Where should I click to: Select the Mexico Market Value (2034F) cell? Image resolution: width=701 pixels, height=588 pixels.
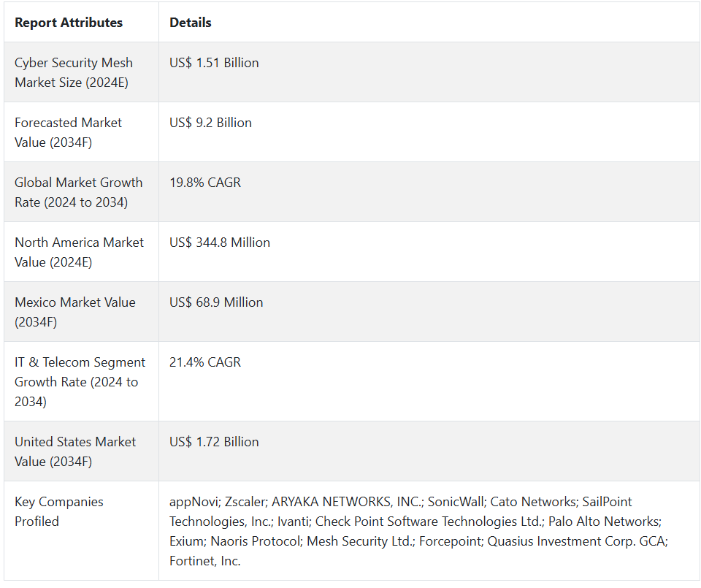(74, 312)
